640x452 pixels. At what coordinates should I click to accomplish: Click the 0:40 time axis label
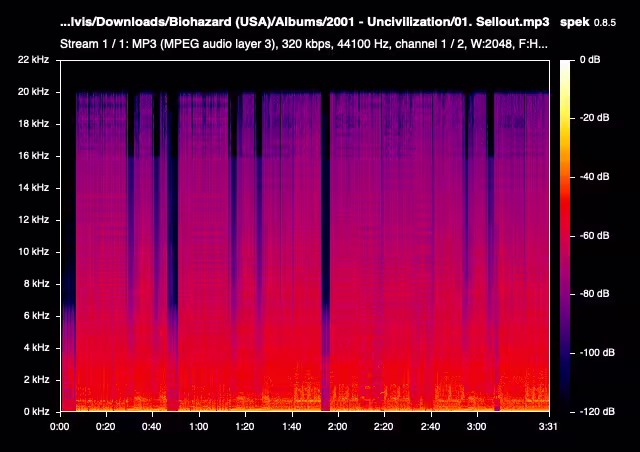click(151, 427)
